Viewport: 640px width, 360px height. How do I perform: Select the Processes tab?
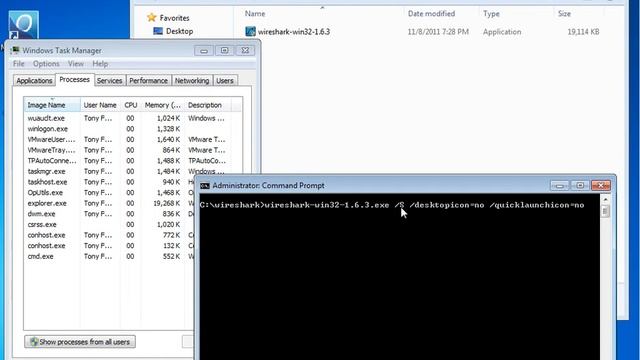pyautogui.click(x=75, y=80)
